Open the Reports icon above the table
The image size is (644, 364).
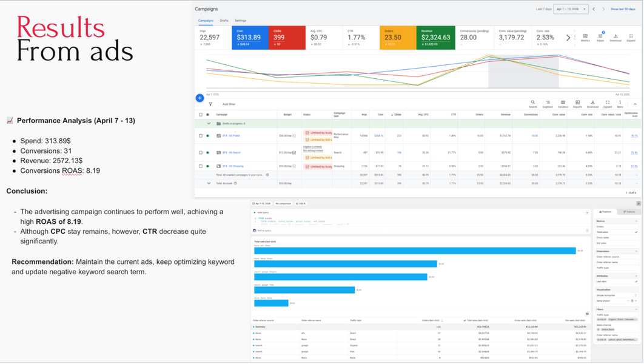click(x=577, y=104)
